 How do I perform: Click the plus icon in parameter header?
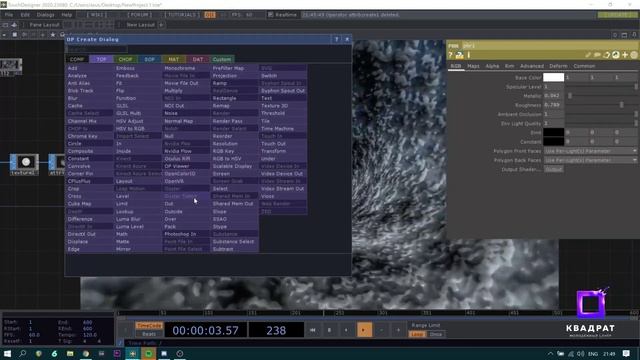click(x=625, y=55)
